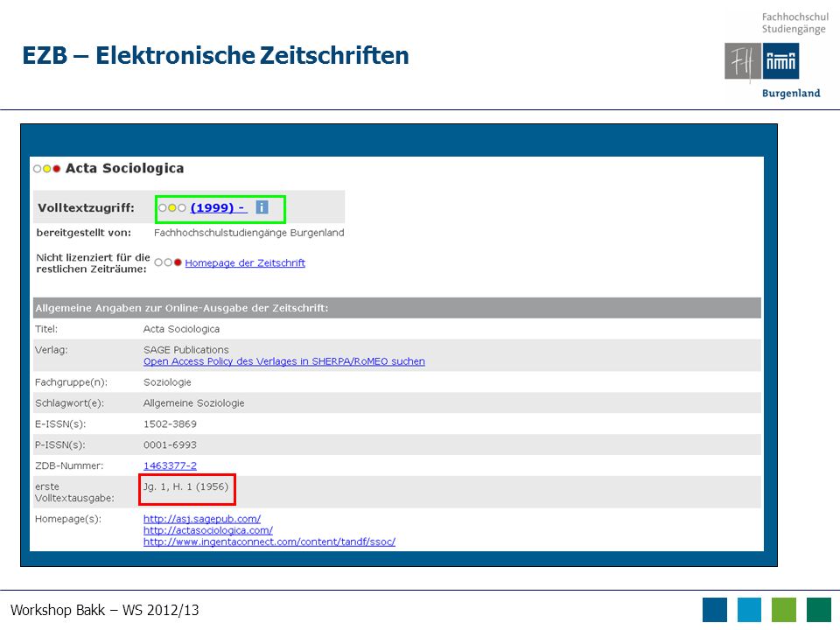Click the Allgemeine Angaben zur Online-Ausgabe header bar
This screenshot has height=630, width=840.
pyautogui.click(x=397, y=308)
